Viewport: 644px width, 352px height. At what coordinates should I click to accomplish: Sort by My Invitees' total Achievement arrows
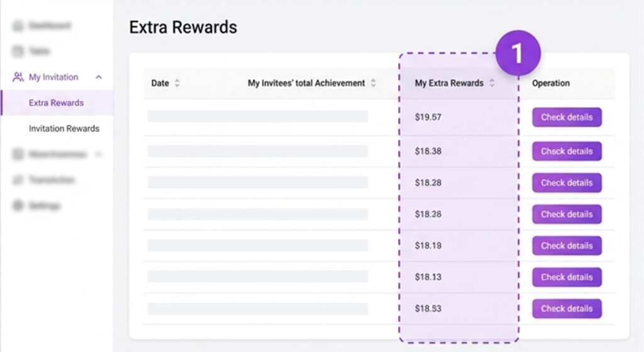tap(373, 83)
